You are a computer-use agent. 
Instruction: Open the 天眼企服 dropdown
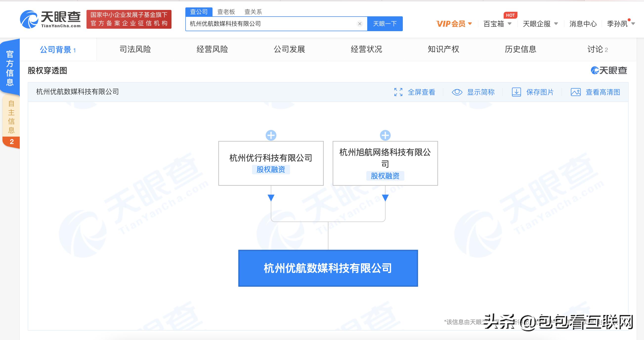click(x=540, y=24)
